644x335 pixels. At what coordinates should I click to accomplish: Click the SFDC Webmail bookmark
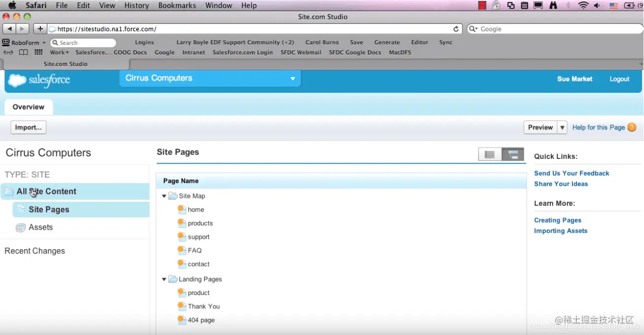(301, 52)
